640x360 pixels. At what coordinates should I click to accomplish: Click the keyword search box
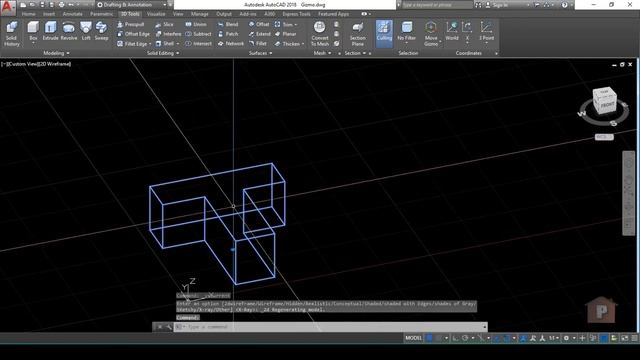(x=437, y=5)
